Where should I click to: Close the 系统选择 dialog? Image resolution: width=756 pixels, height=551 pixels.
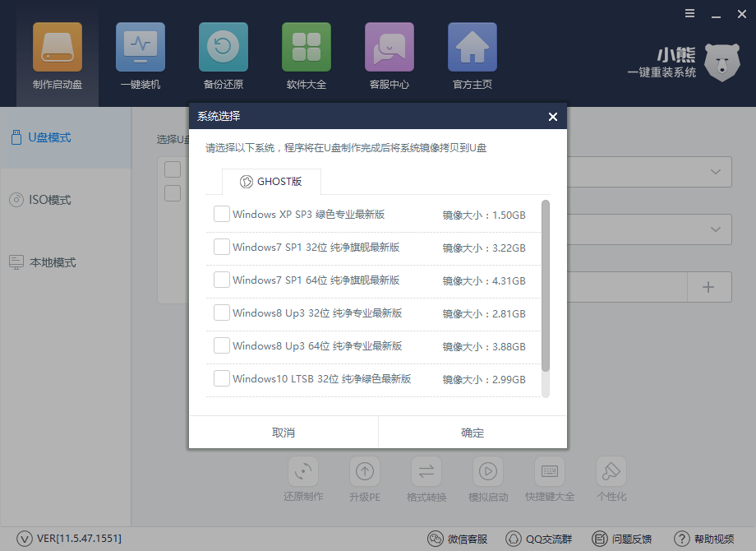(x=553, y=117)
